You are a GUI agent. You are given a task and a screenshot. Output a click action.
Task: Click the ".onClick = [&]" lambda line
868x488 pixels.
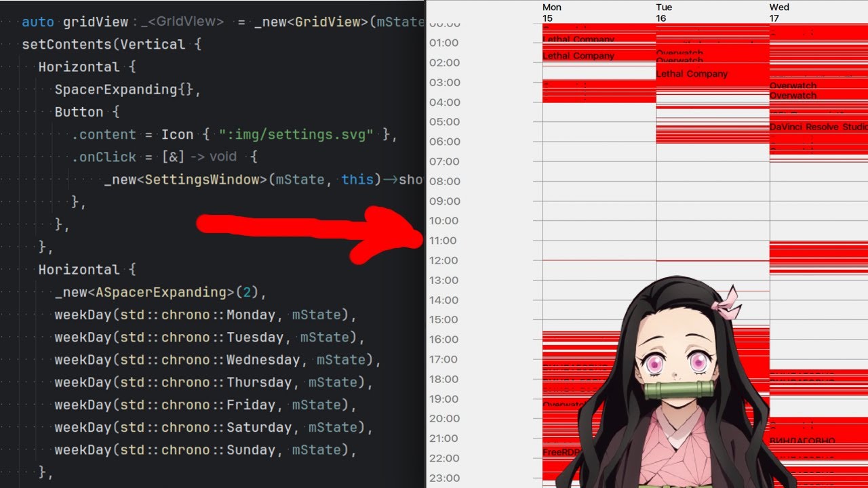(x=165, y=157)
